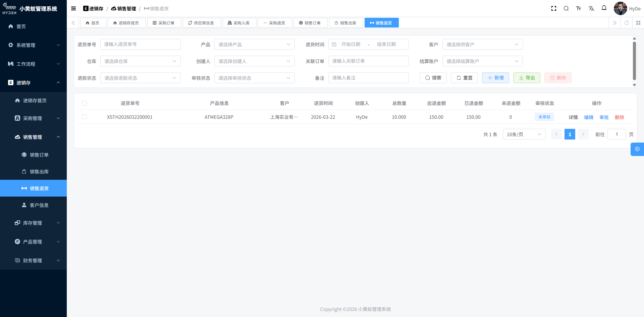Click the 小黄蚁 logo icon
The image size is (644, 317).
(9, 9)
